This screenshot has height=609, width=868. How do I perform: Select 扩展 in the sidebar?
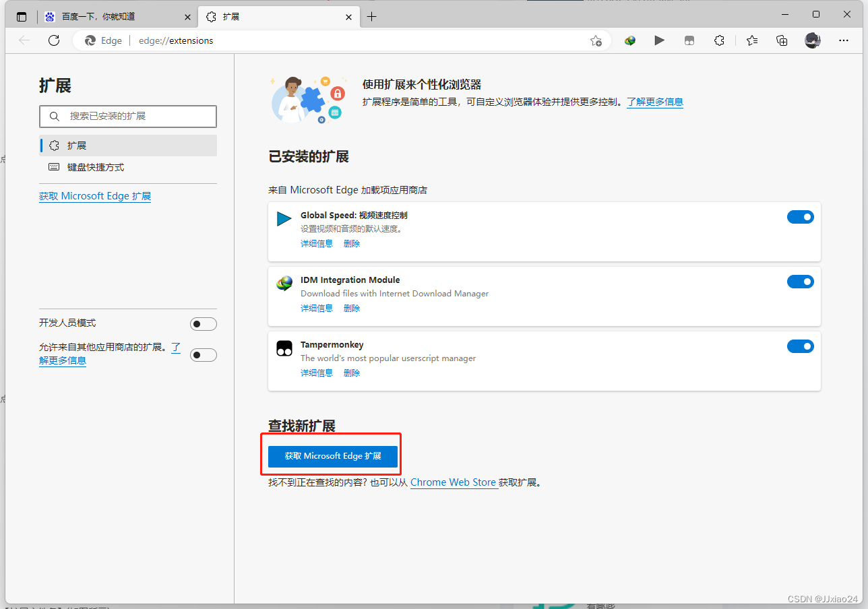point(128,146)
